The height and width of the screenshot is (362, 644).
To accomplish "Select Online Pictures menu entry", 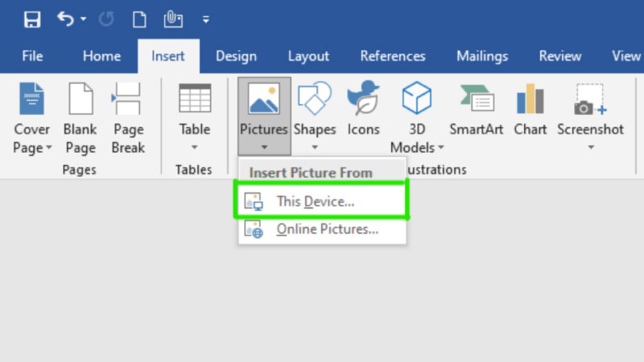I will pyautogui.click(x=327, y=229).
